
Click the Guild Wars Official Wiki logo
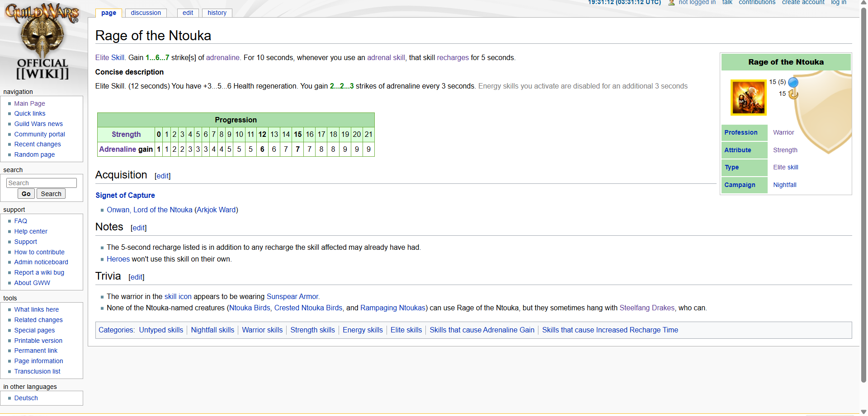pos(42,42)
